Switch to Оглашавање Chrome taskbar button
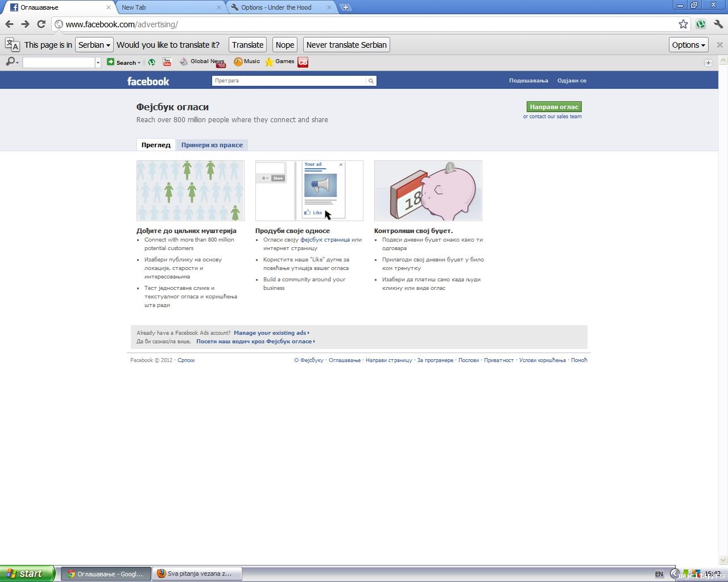 [x=106, y=574]
